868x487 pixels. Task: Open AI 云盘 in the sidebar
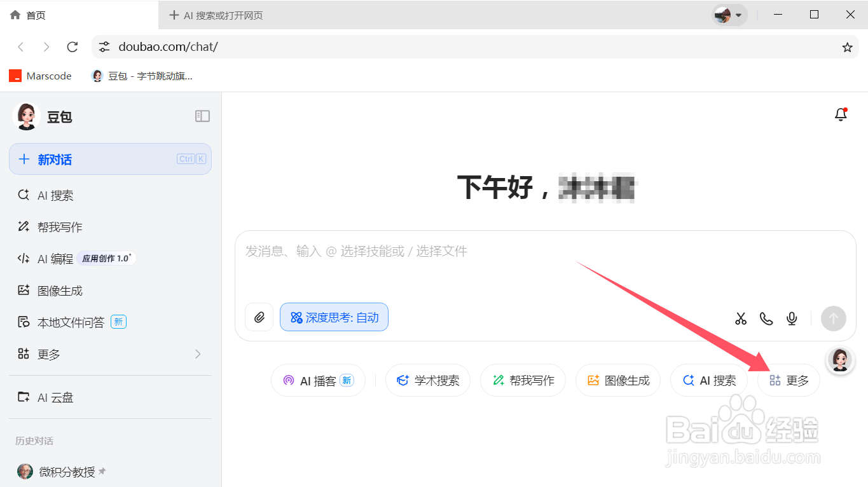coord(110,397)
